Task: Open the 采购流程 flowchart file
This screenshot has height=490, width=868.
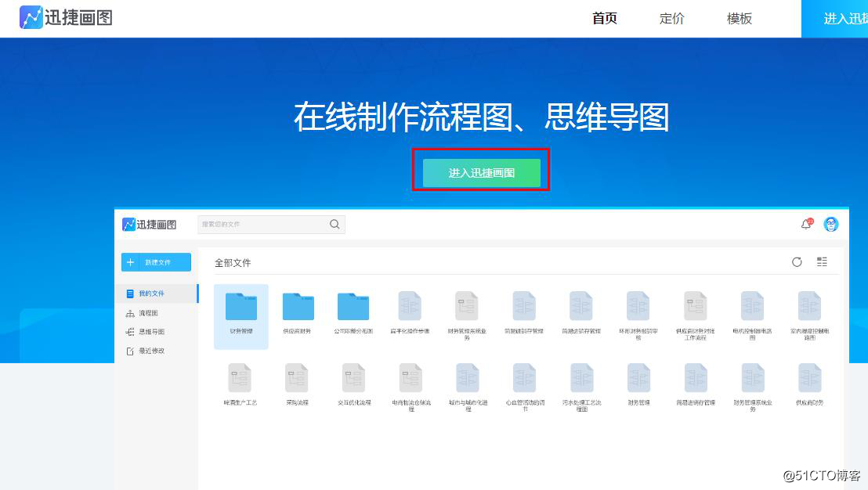Action: pyautogui.click(x=297, y=384)
